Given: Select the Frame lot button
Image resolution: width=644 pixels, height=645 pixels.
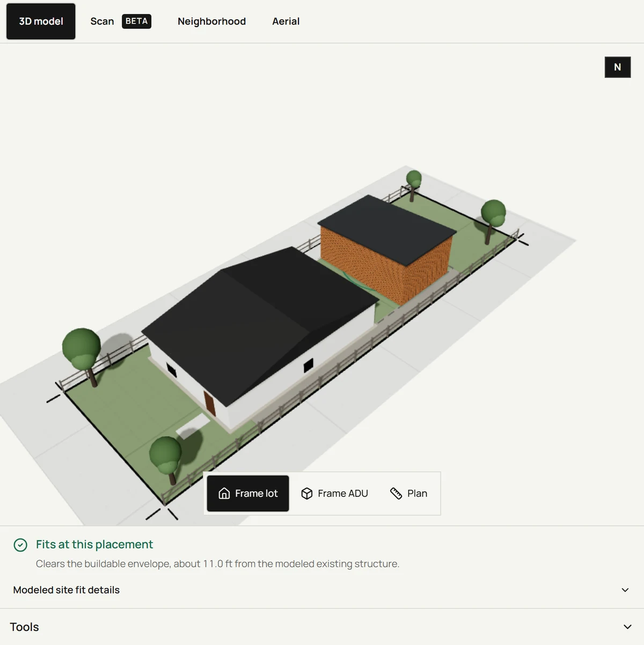Looking at the screenshot, I should click(248, 493).
